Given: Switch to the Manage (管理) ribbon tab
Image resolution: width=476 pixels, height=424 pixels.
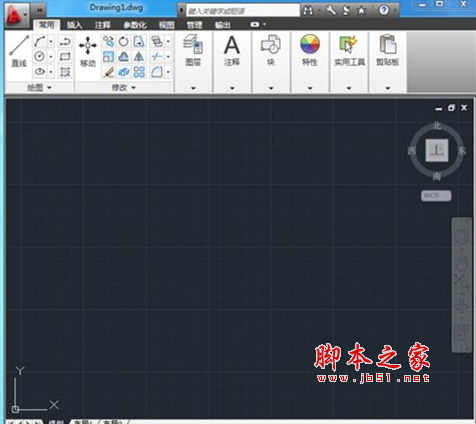Looking at the screenshot, I should coord(194,25).
